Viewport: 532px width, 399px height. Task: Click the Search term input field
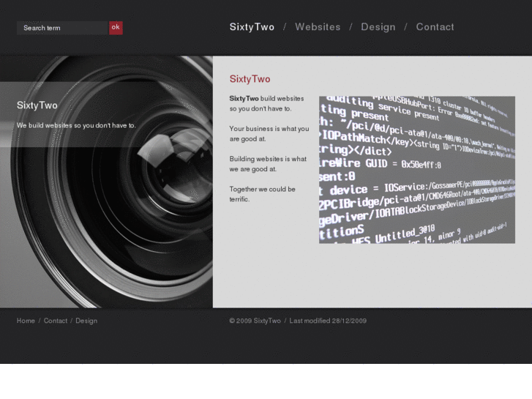click(63, 28)
